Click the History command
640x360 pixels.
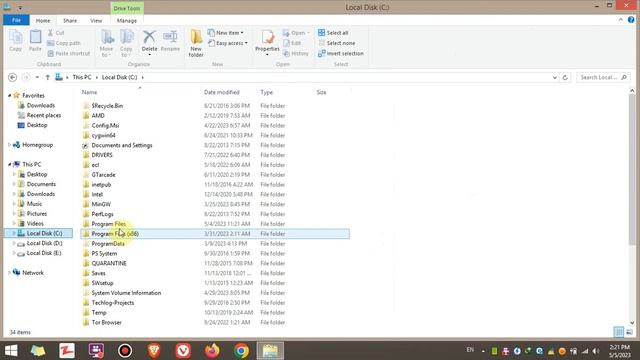click(296, 53)
